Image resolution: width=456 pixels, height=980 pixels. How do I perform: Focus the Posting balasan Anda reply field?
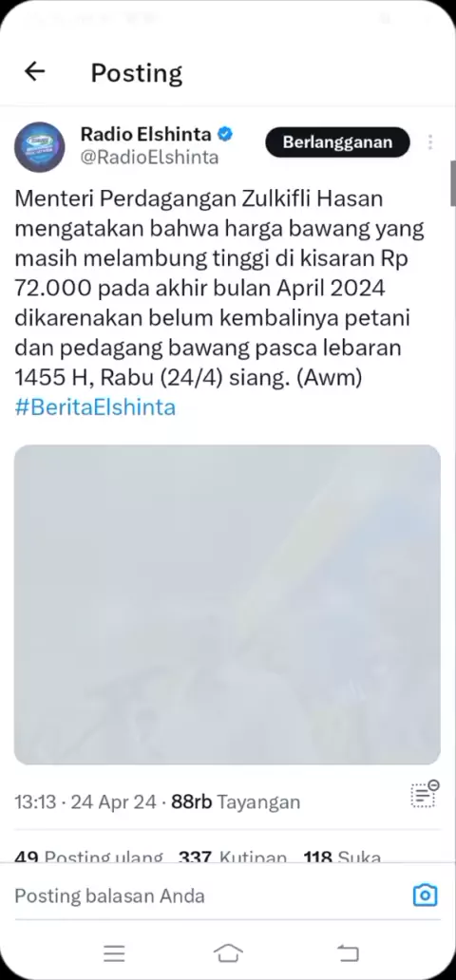(206, 895)
